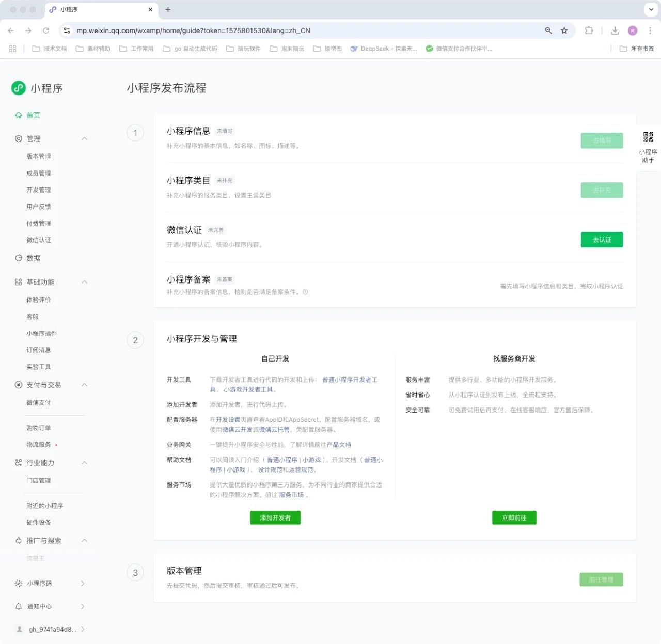Click the 前往管理 button

pos(601,579)
